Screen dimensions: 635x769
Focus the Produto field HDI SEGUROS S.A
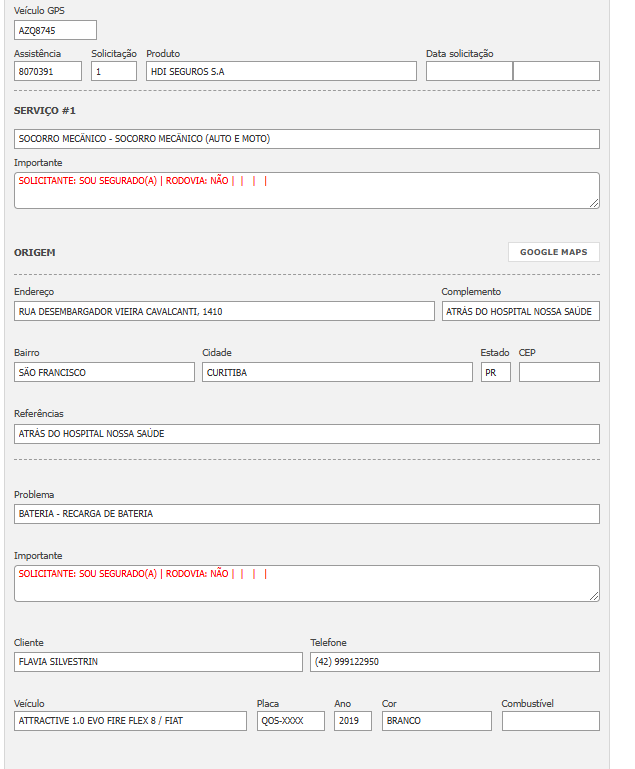pos(281,71)
